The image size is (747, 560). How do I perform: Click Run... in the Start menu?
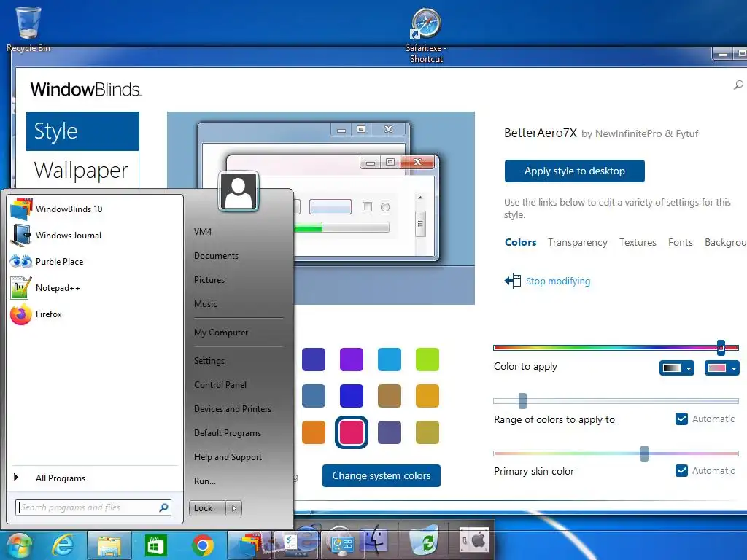pos(205,481)
